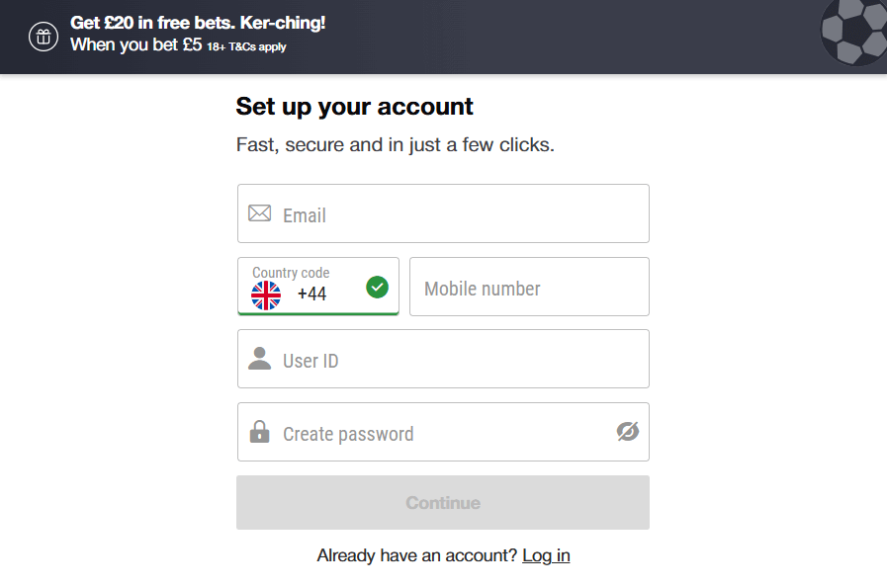The height and width of the screenshot is (588, 887).
Task: Click the crossed-out eye icon
Action: [x=628, y=432]
